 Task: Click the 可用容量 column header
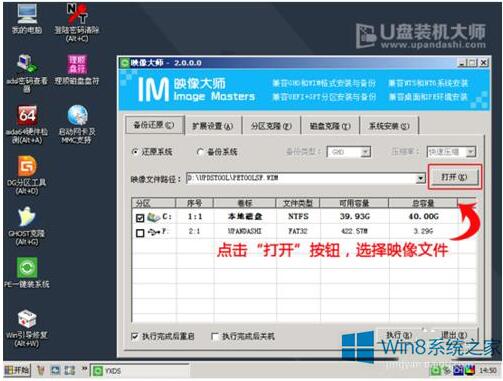pyautogui.click(x=354, y=203)
